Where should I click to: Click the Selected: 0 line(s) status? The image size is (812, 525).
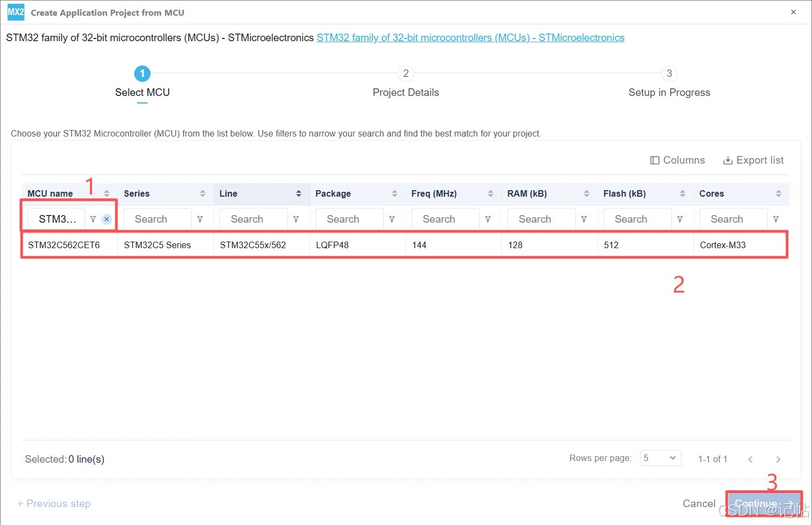(x=65, y=459)
